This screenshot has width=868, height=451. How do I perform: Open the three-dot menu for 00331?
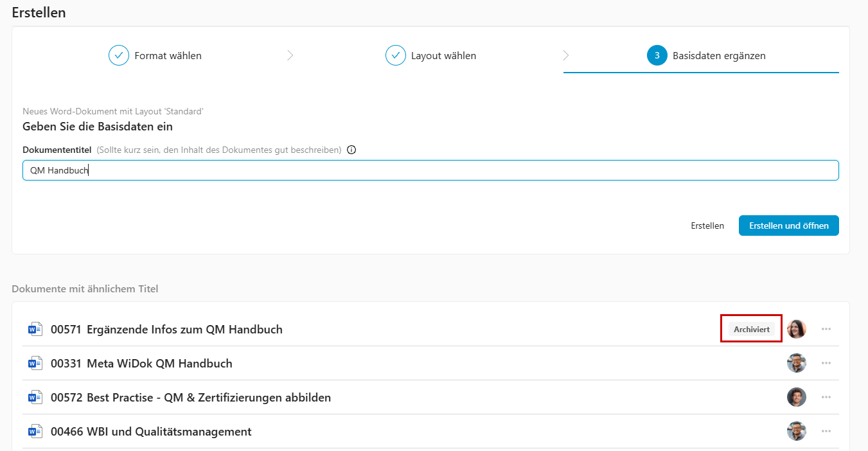826,363
